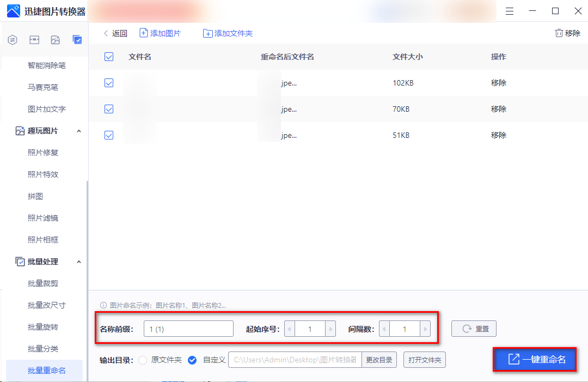588x382 pixels.
Task: Open 批量裁剪 in the sidebar
Action: (x=43, y=283)
